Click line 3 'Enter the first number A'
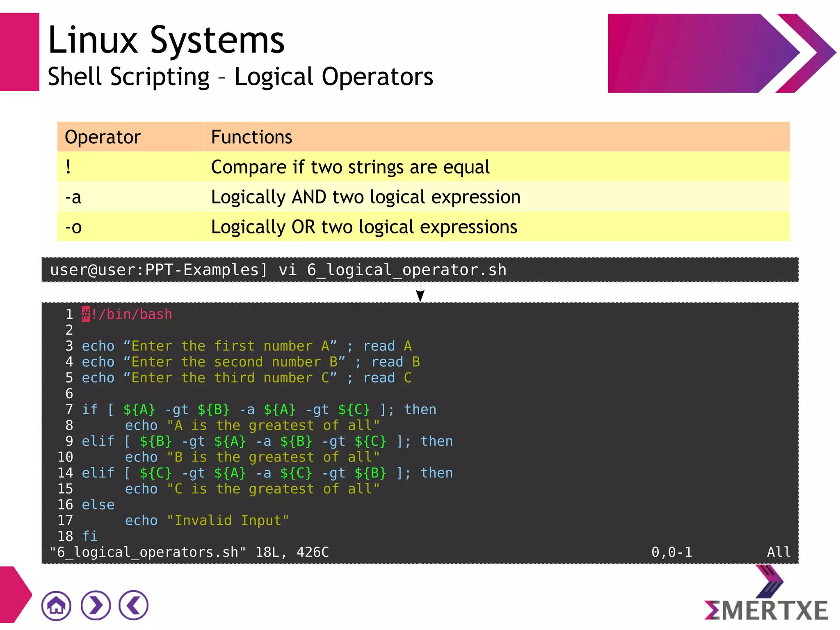840x630 pixels. click(247, 346)
